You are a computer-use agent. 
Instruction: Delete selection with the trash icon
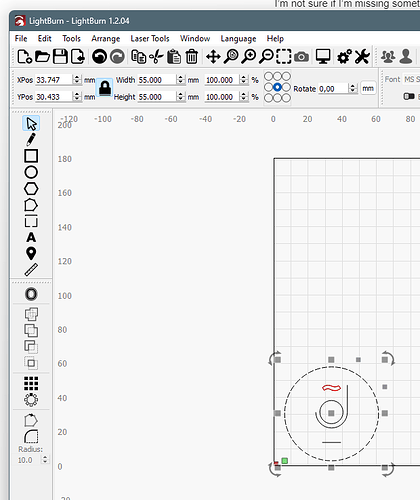191,56
